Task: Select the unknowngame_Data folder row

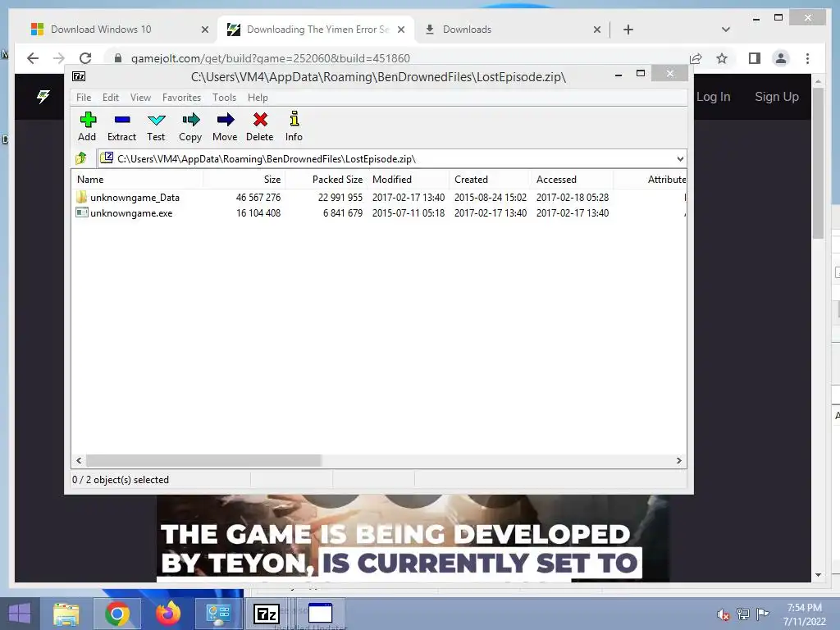Action: pyautogui.click(x=379, y=198)
